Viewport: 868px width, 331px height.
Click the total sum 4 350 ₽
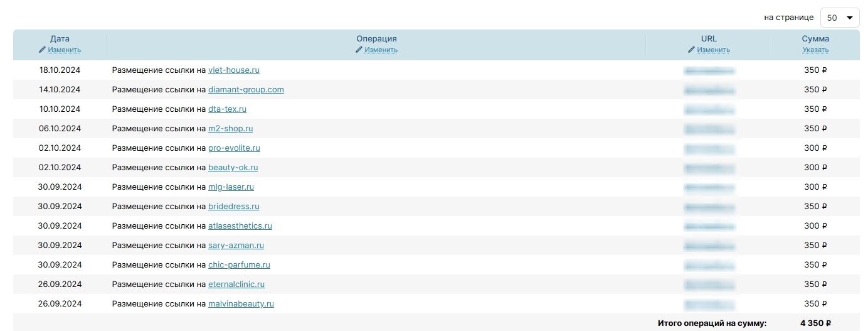coord(816,323)
